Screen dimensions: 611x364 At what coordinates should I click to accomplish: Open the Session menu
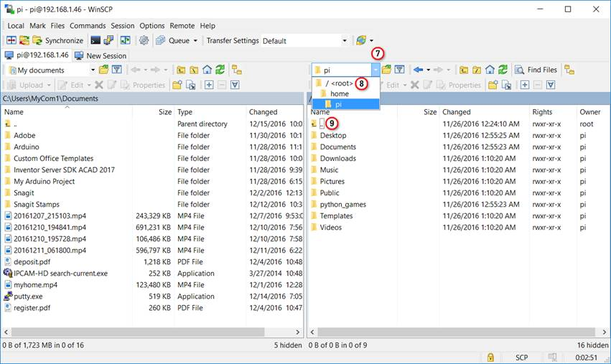pos(122,26)
